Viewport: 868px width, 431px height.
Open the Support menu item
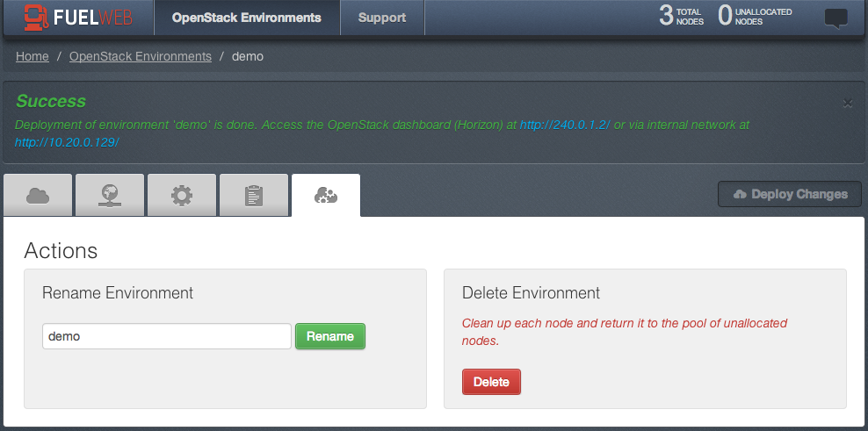coord(382,18)
